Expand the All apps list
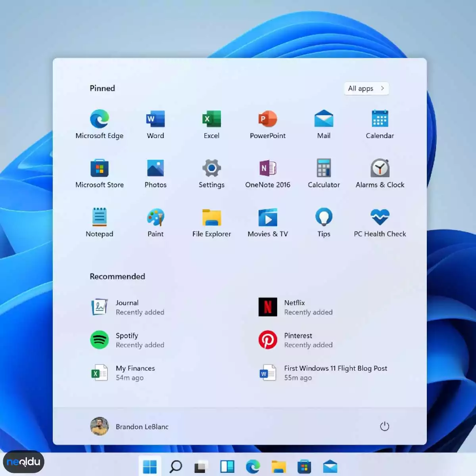The image size is (476, 476). [x=366, y=88]
